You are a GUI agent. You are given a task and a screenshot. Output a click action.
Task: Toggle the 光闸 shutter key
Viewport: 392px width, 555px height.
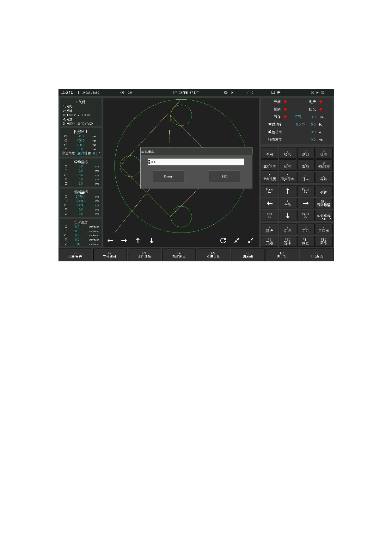coord(269,153)
